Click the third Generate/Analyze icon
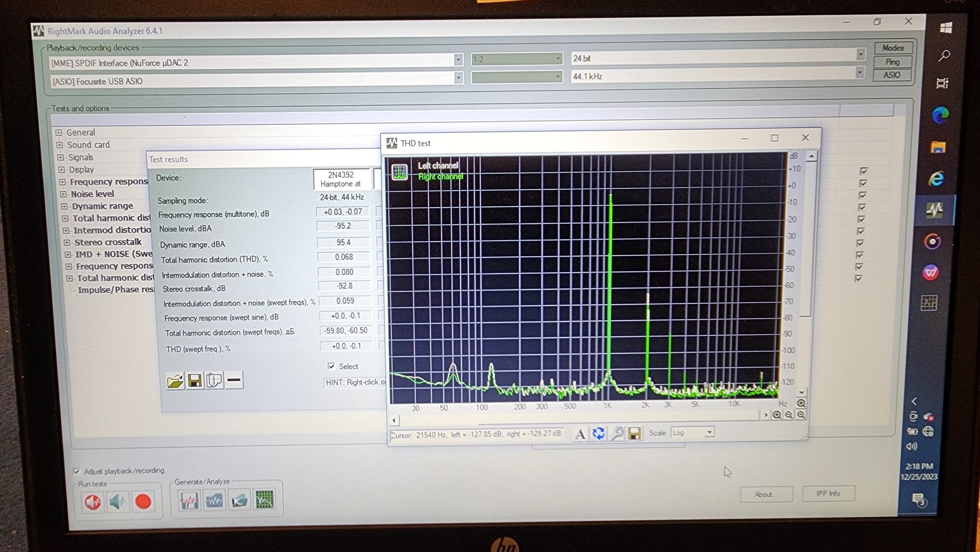 pos(239,500)
